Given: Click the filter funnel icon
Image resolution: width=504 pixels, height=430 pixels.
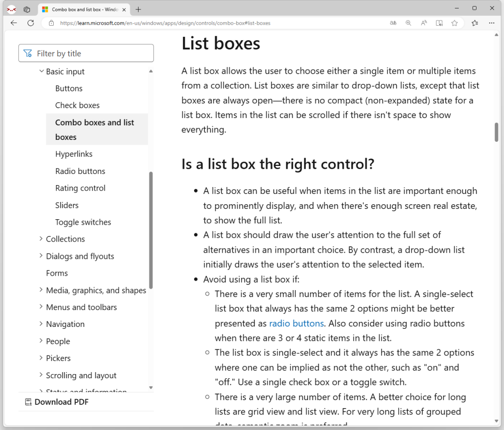Looking at the screenshot, I should point(28,53).
